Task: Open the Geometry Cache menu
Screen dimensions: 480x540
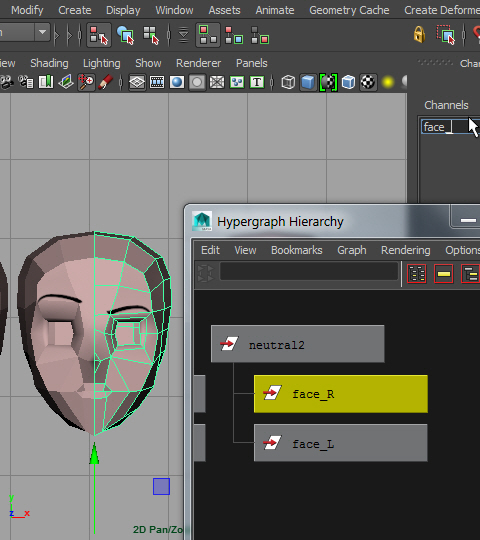Action: coord(349,10)
